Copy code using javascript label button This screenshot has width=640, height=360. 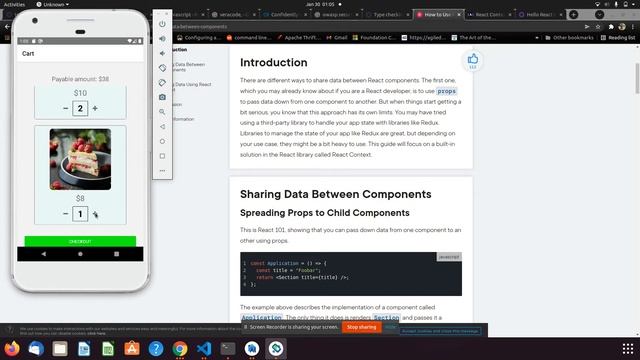pos(449,257)
